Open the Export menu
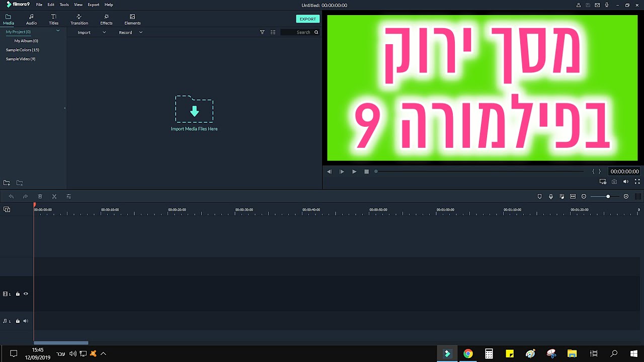Image resolution: width=644 pixels, height=362 pixels. tap(93, 5)
